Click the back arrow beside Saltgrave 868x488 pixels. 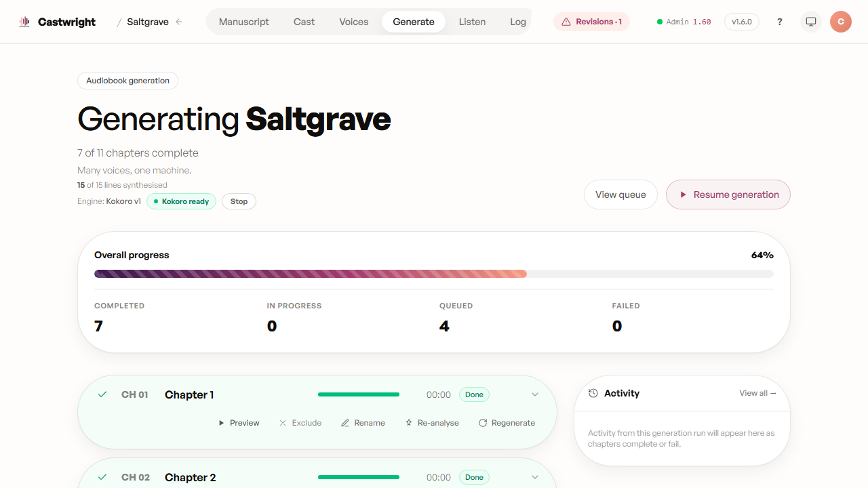[x=179, y=22]
